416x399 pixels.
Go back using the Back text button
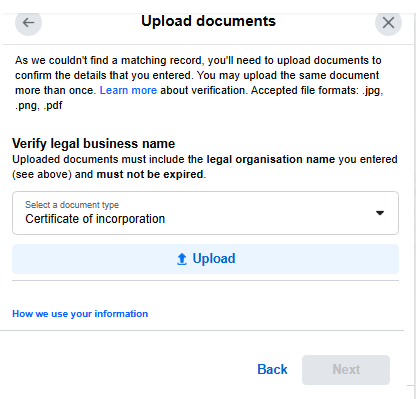pyautogui.click(x=272, y=369)
